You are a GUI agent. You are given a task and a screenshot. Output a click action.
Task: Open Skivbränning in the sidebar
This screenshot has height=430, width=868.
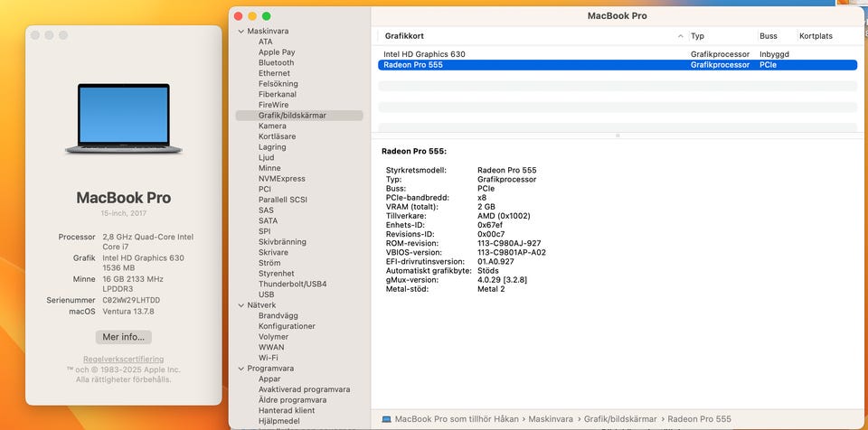coord(282,242)
